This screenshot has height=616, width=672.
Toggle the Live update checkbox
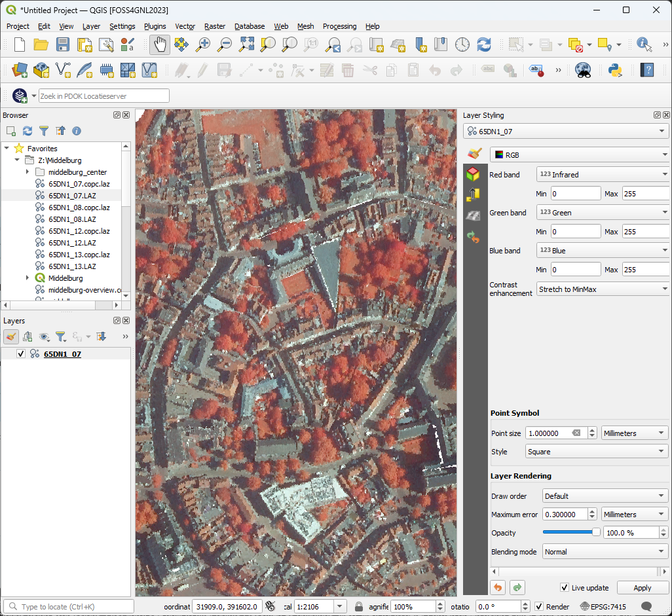tap(565, 588)
